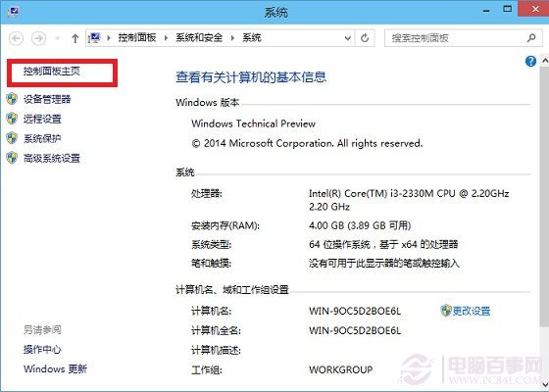Click the © 2014 Microsoft Corporation copyright text
This screenshot has width=549, height=392.
pyautogui.click(x=307, y=143)
